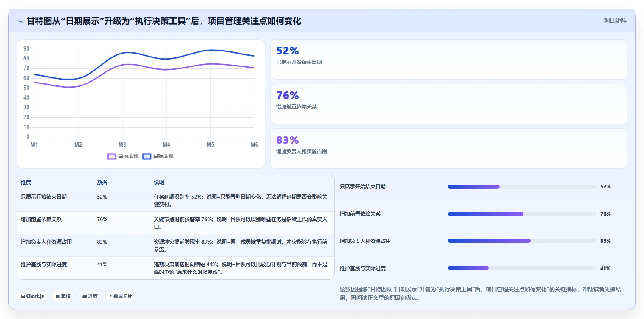Viewport: 644px width, 319px height.
Task: Select the 数据卡片 tag chip
Action: [x=121, y=296]
